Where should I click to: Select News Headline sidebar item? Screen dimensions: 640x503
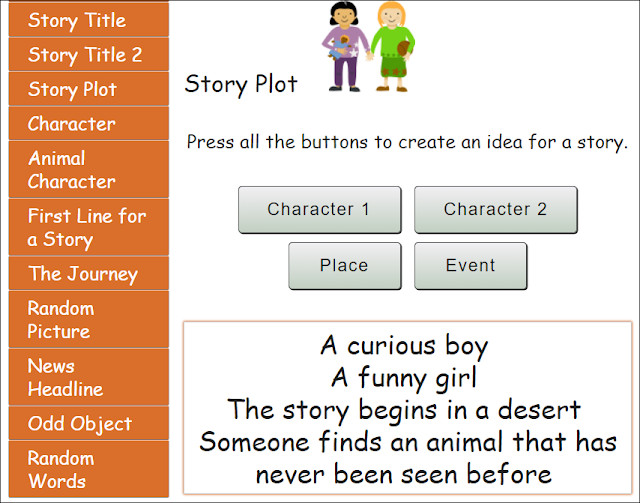[89, 377]
